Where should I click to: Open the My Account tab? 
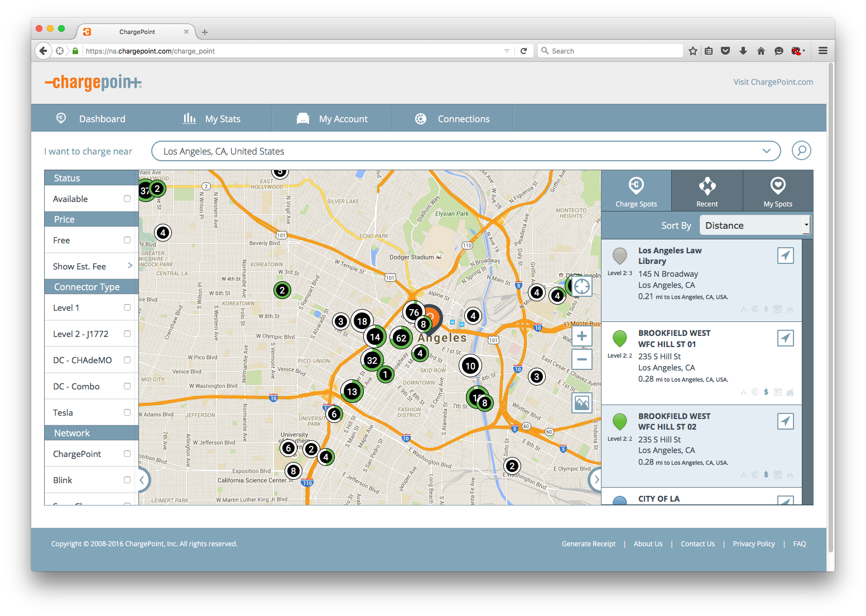click(x=332, y=119)
